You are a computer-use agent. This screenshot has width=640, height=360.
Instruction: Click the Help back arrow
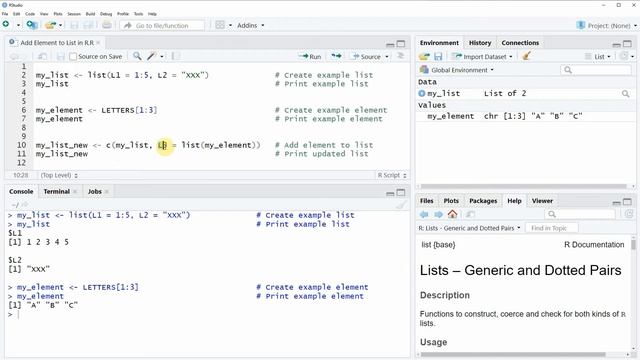pos(424,214)
